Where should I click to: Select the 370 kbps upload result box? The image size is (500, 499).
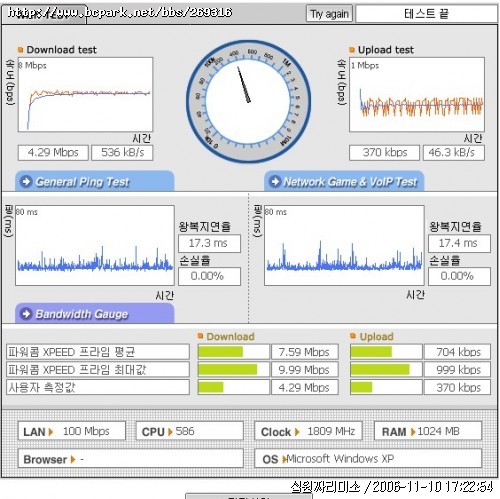[x=384, y=153]
